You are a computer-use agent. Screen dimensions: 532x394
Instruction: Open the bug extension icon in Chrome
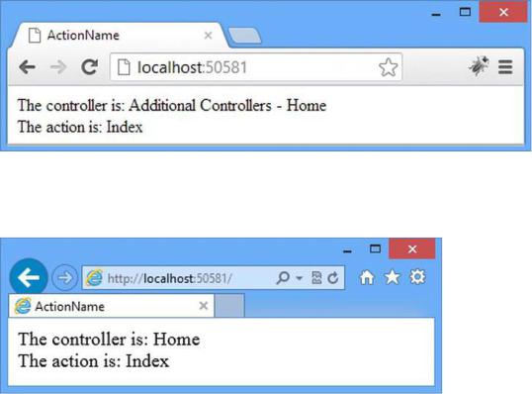tap(479, 66)
